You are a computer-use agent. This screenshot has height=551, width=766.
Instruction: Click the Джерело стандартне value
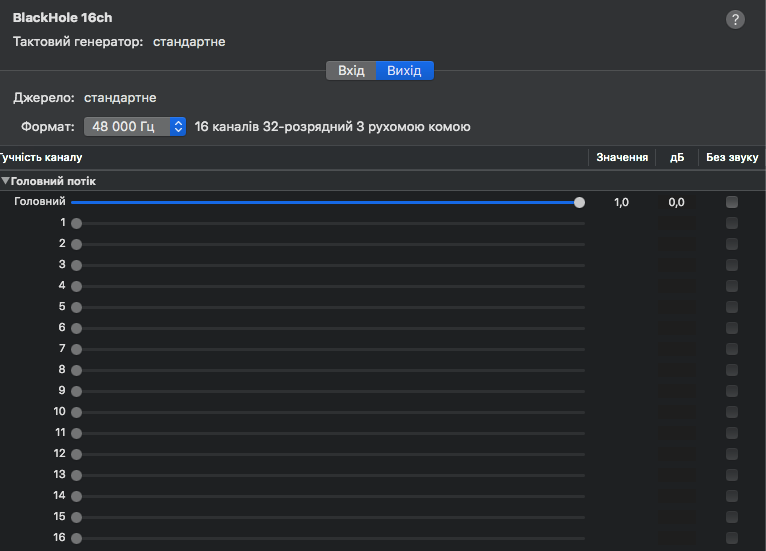tap(120, 98)
